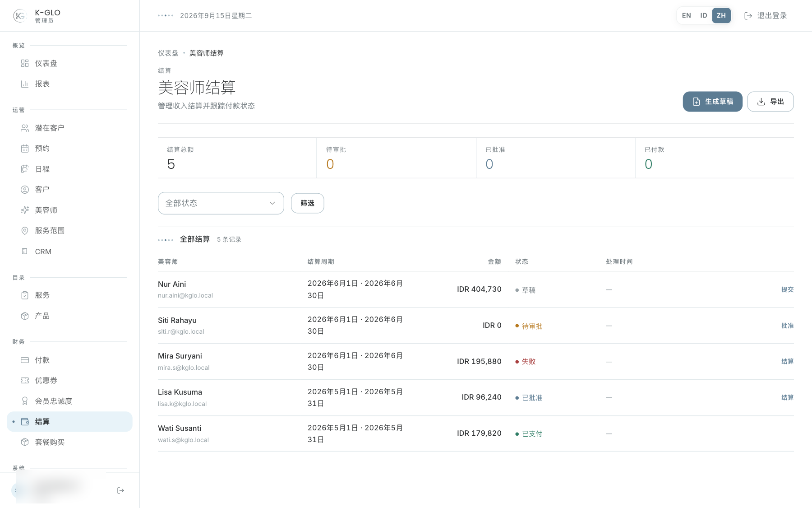The image size is (812, 508).
Task: Click 提交 for Nur Aini
Action: coord(787,289)
